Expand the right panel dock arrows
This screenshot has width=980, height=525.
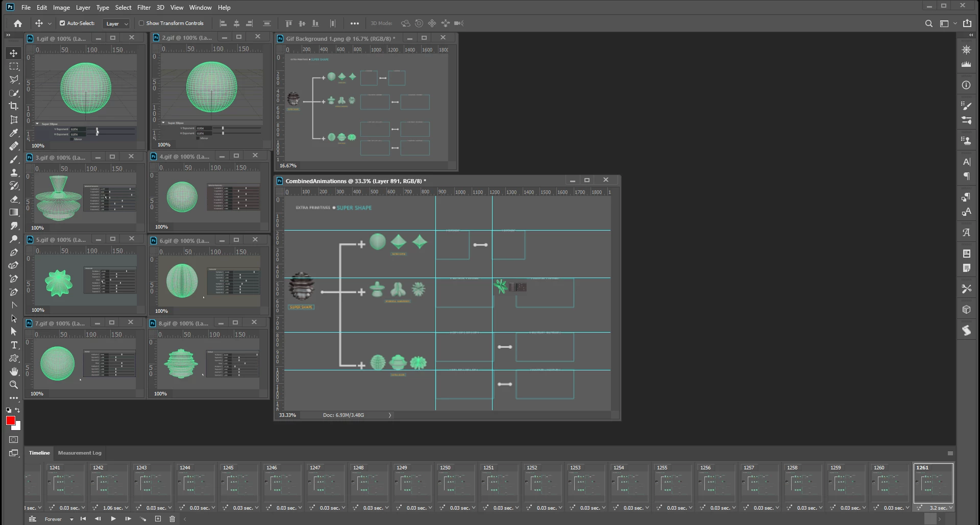(971, 35)
